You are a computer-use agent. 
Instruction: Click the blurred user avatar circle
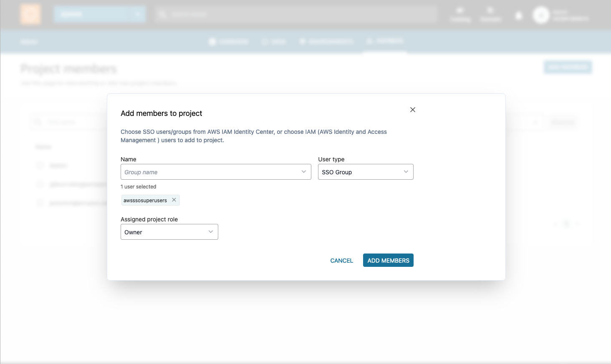[x=541, y=15]
